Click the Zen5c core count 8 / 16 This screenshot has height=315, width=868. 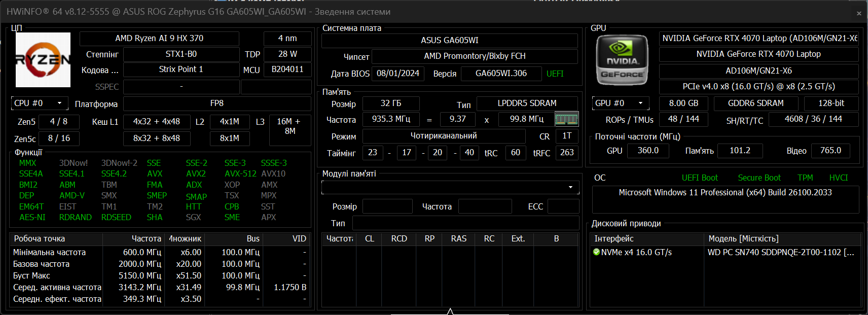[x=59, y=138]
